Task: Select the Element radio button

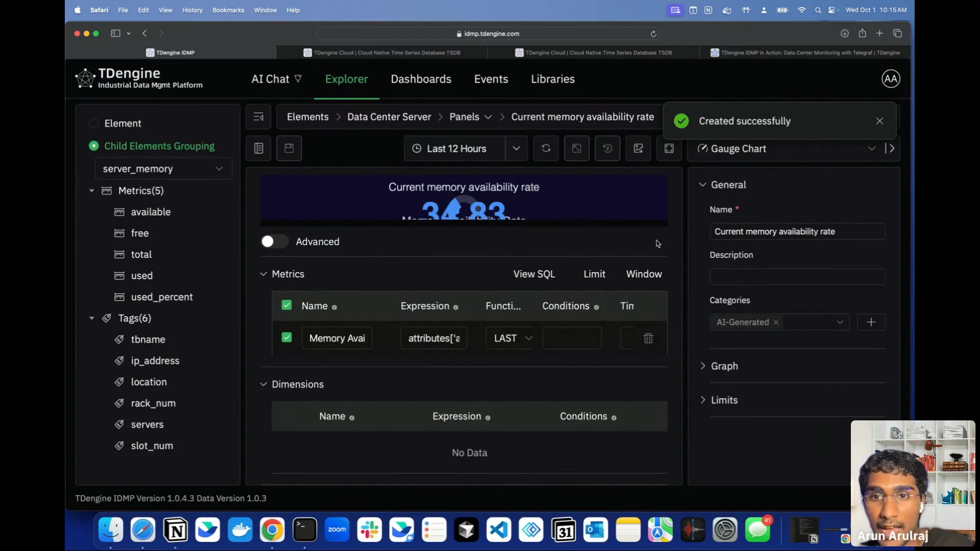Action: click(94, 123)
